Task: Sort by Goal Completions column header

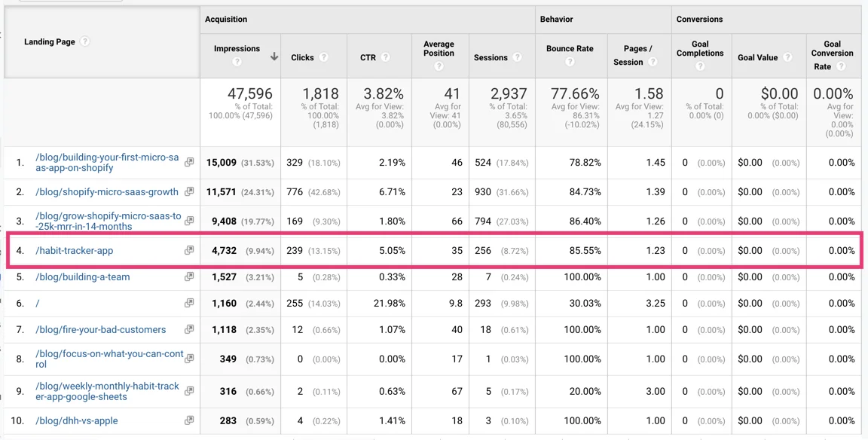Action: [700, 49]
